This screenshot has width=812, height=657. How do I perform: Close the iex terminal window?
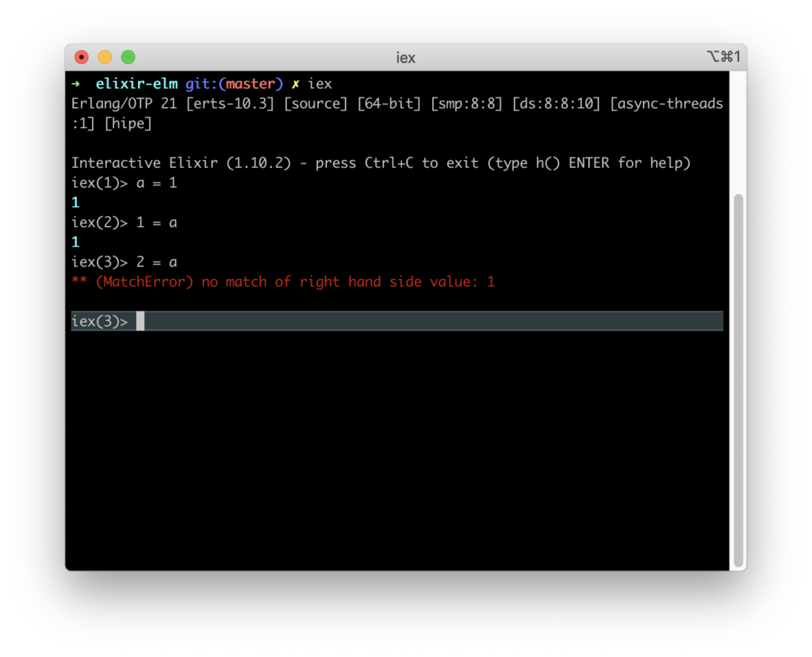82,57
